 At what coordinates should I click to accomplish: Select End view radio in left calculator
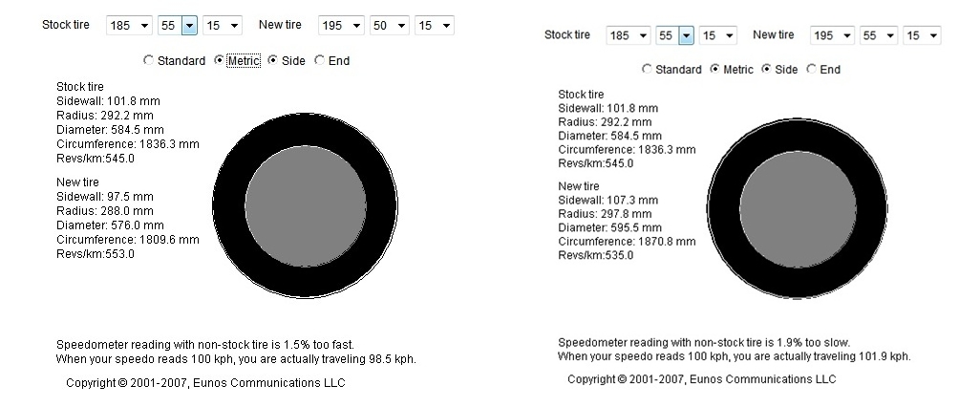point(319,60)
